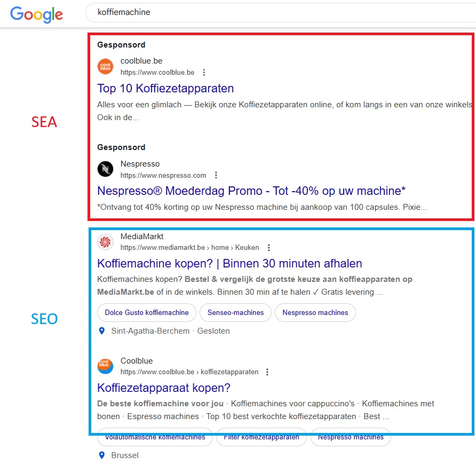The width and height of the screenshot is (476, 465).
Task: Click the search field containing koffiemachine
Action: pos(277,12)
